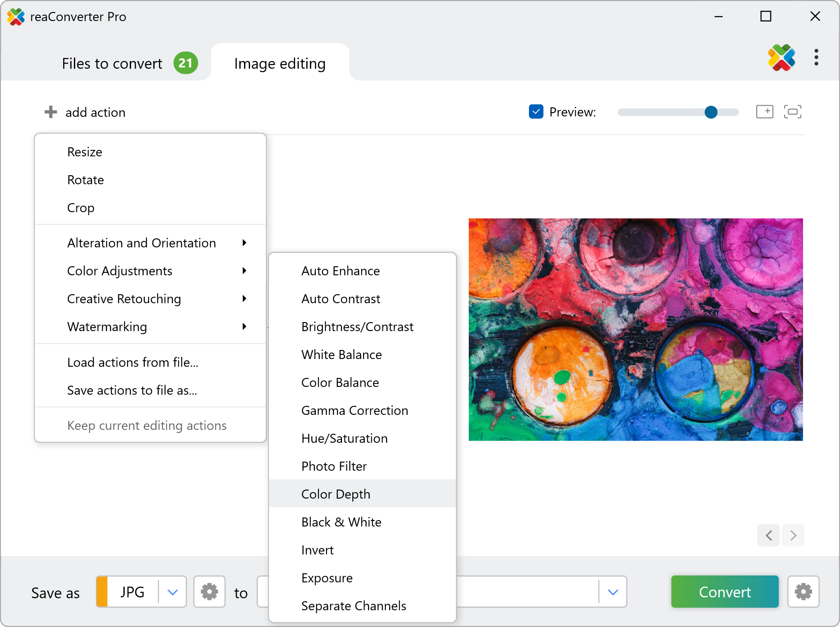Go to the next preview image arrow
The width and height of the screenshot is (840, 627).
(x=793, y=535)
